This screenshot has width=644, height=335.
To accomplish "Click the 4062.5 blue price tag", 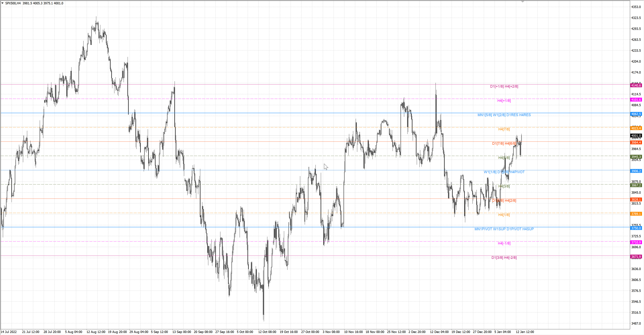I will pos(636,114).
